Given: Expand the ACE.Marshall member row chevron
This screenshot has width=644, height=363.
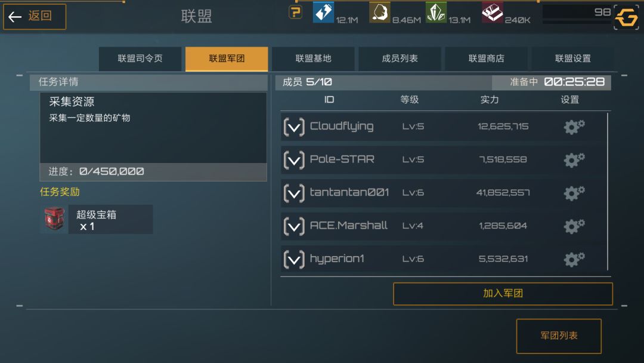Looking at the screenshot, I should [293, 226].
